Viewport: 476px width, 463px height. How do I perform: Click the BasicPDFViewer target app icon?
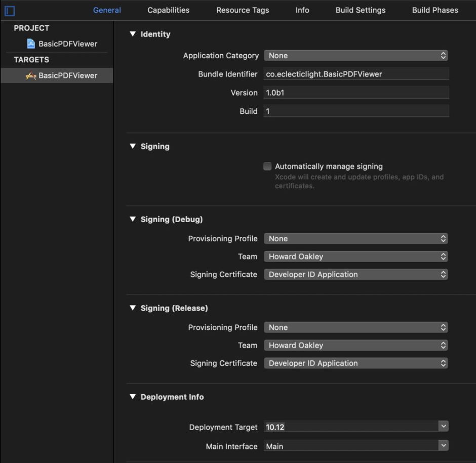(31, 76)
